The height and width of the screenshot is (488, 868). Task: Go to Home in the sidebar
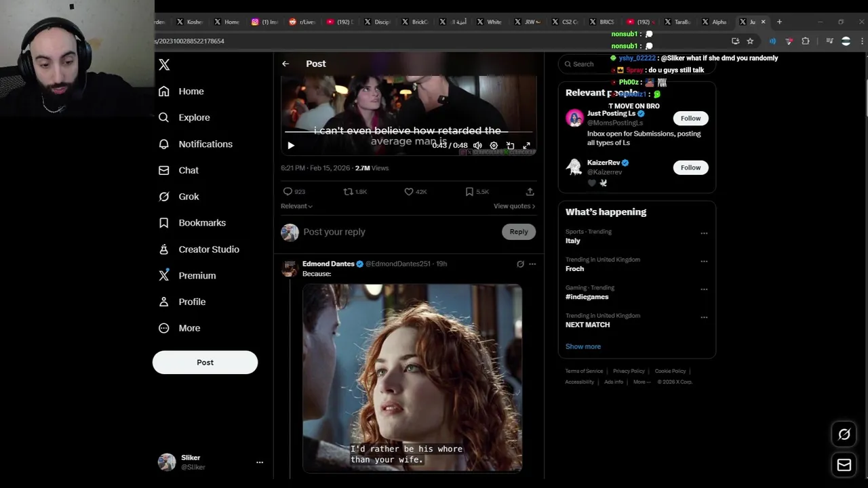click(181, 91)
